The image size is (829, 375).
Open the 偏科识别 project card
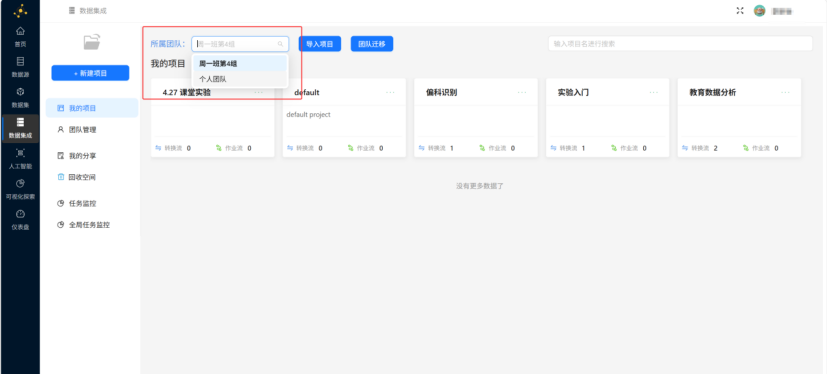pyautogui.click(x=476, y=118)
